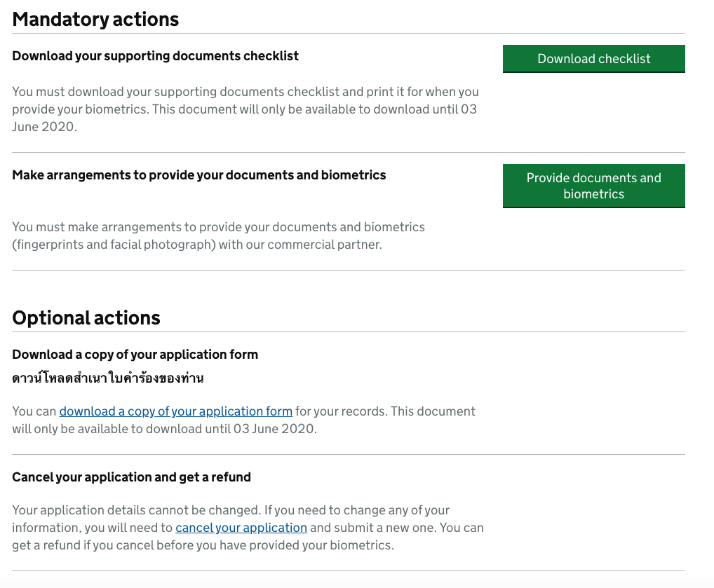Click the paragraph about printing your checklist
This screenshot has width=714, height=588.
(x=245, y=92)
